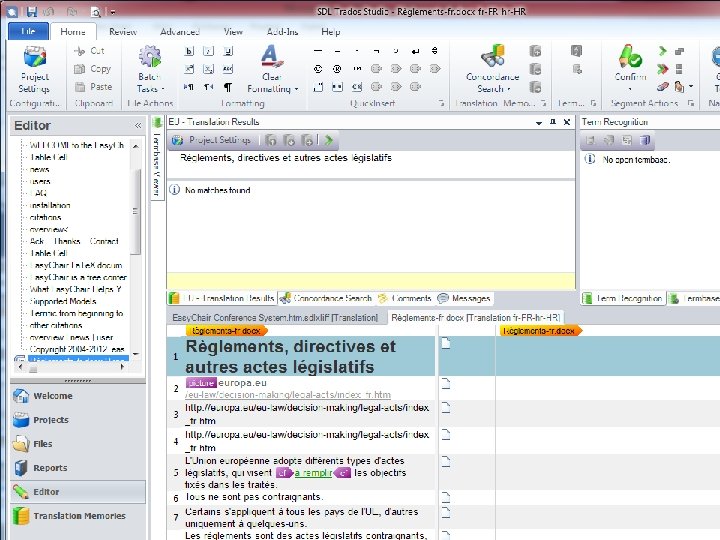Select the Comments tab
This screenshot has width=720, height=540.
[x=405, y=298]
